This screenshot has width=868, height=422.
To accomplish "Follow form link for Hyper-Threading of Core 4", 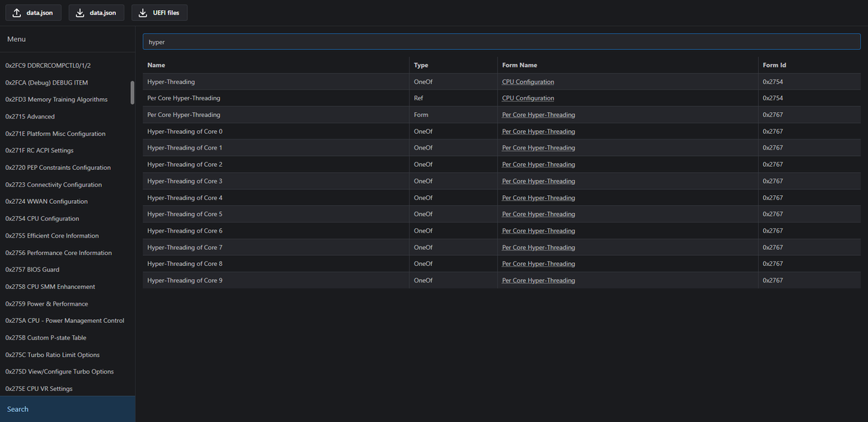I will point(539,198).
